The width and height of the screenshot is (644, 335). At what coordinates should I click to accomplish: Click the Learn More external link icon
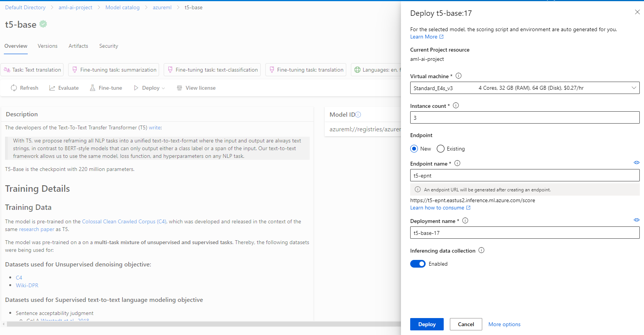(x=441, y=37)
